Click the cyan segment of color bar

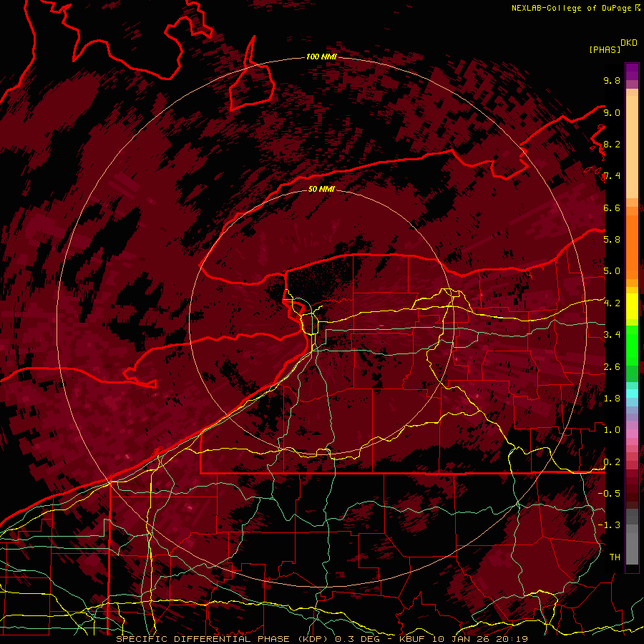point(632,394)
